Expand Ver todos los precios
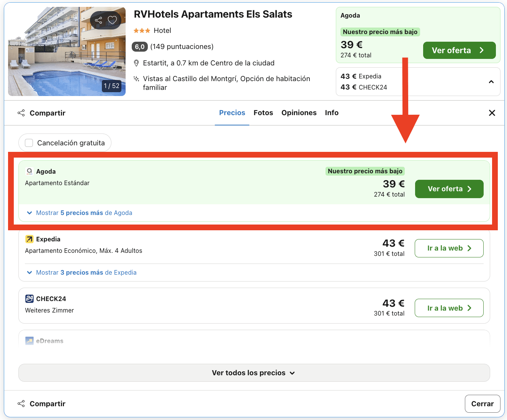 [x=254, y=373]
